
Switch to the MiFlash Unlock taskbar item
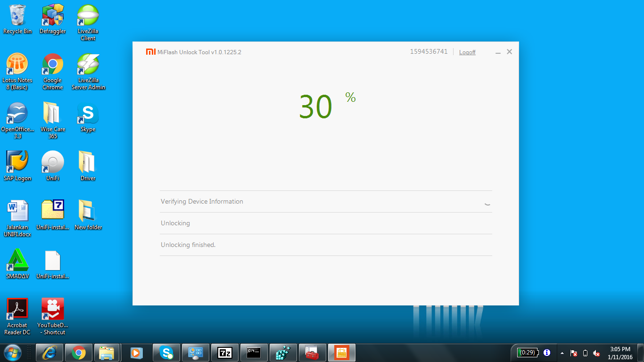click(341, 353)
